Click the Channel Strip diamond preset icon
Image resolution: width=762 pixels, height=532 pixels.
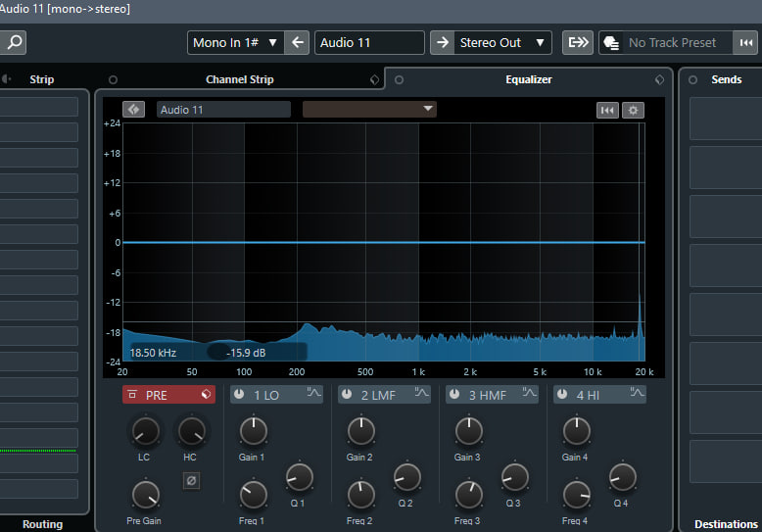pyautogui.click(x=374, y=79)
